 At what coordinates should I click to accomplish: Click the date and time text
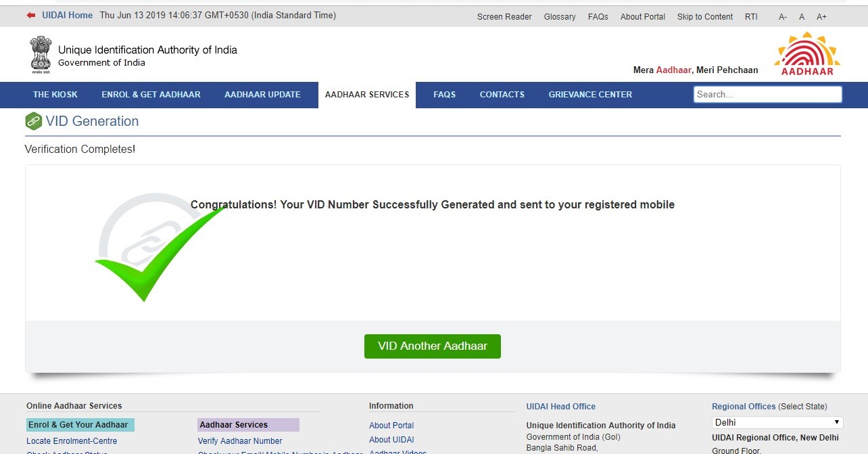(218, 15)
